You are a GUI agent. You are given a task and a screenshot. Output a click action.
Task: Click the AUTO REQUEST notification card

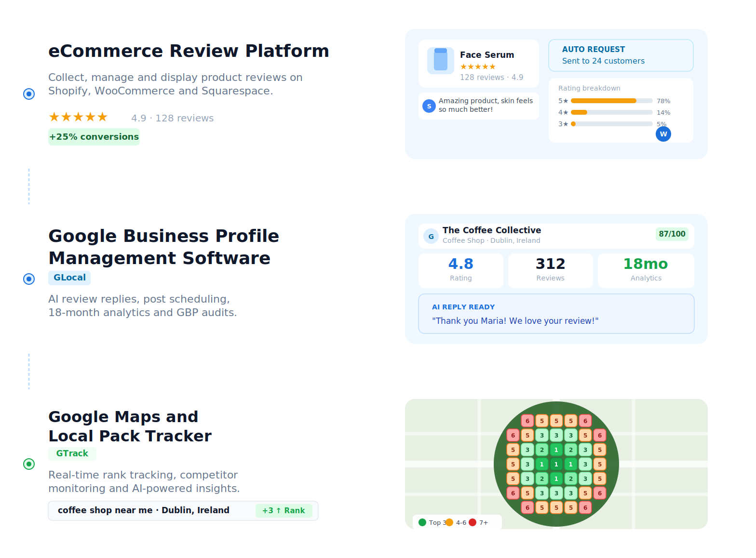point(621,55)
